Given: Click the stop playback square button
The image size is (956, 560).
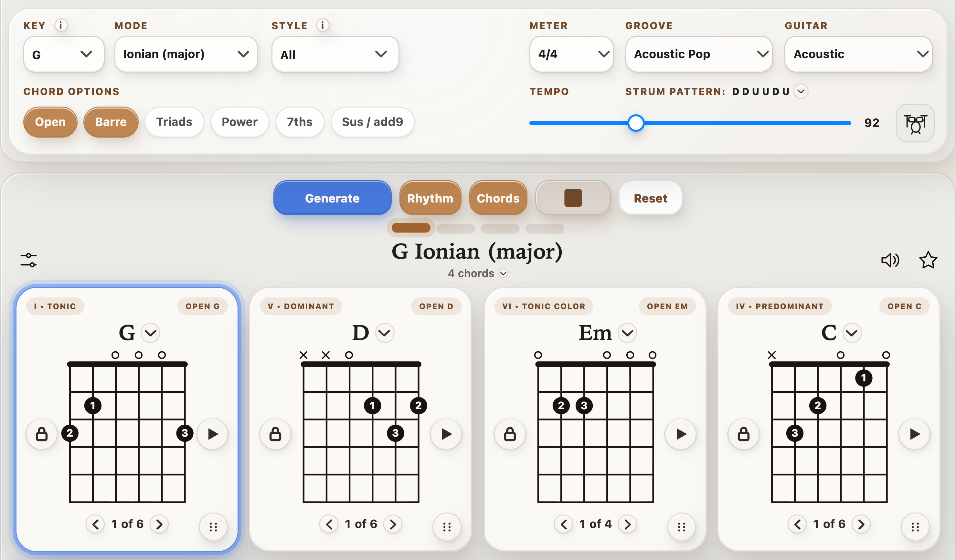Looking at the screenshot, I should coord(573,198).
